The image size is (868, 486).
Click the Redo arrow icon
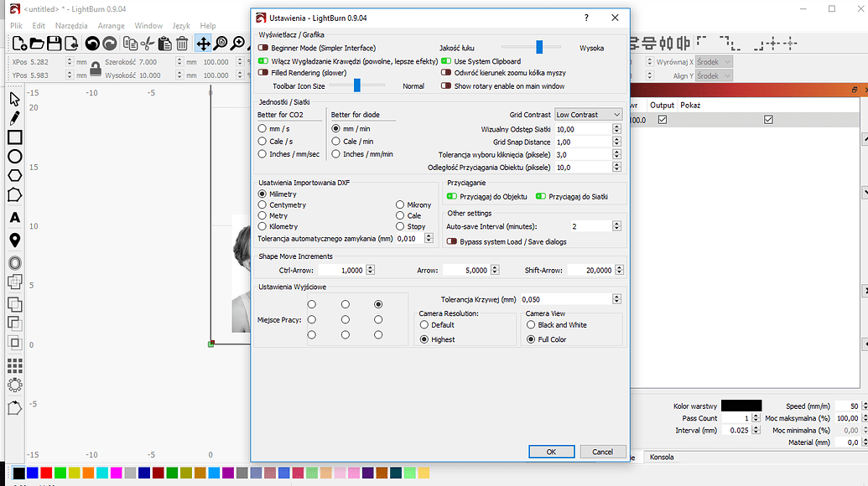click(110, 43)
